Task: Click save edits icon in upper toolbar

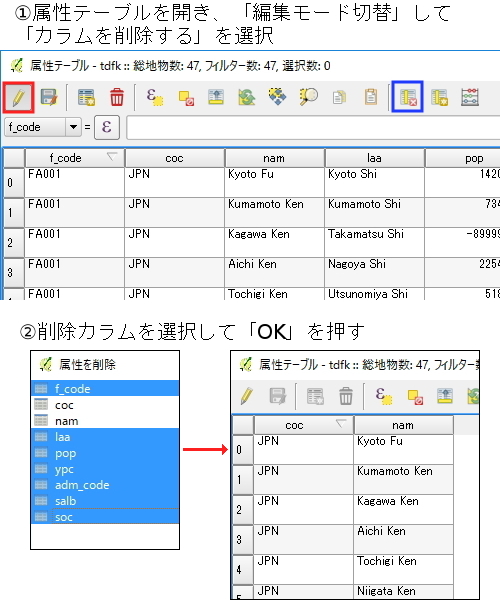Action: (x=49, y=98)
